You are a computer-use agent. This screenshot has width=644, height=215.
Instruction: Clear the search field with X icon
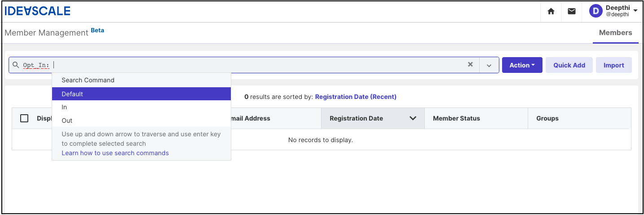470,64
